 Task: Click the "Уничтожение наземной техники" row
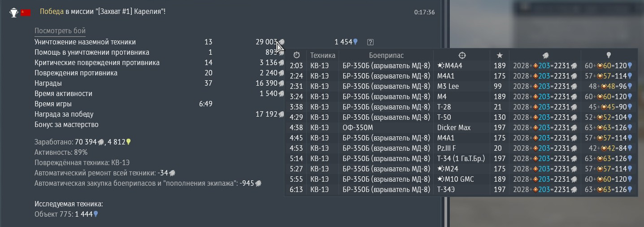[85, 42]
